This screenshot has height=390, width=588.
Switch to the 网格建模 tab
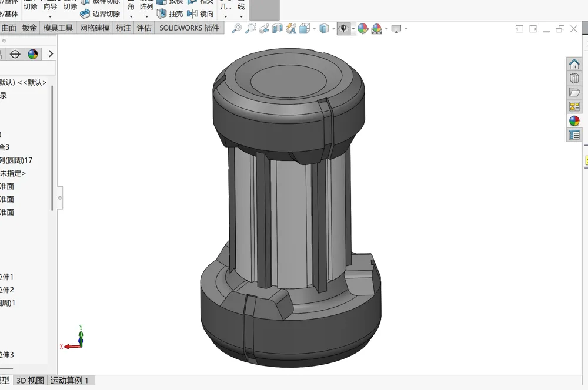95,28
